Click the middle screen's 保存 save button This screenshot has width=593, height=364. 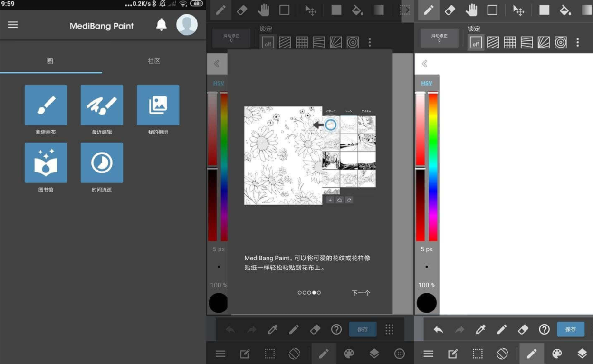click(363, 329)
